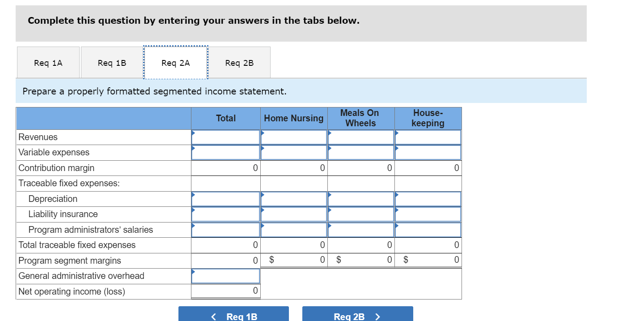This screenshot has width=644, height=321.
Task: Click the Total Program administrators' salaries cell
Action: (x=225, y=230)
